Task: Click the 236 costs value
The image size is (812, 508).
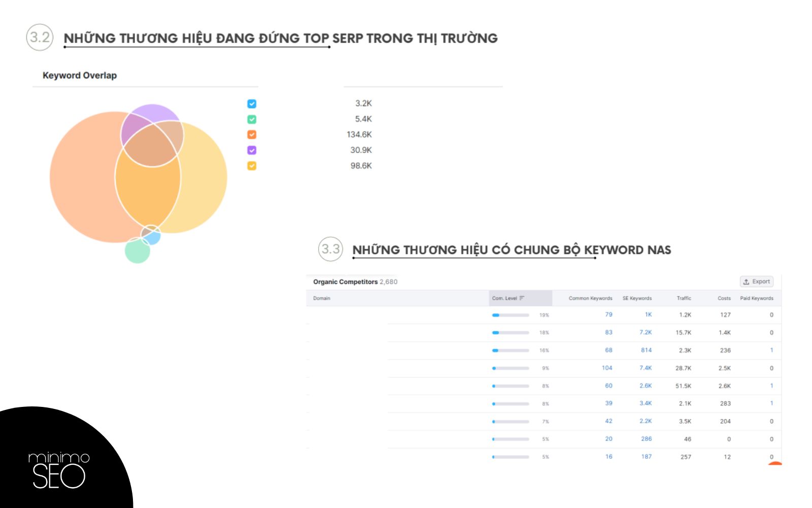Action: click(726, 351)
